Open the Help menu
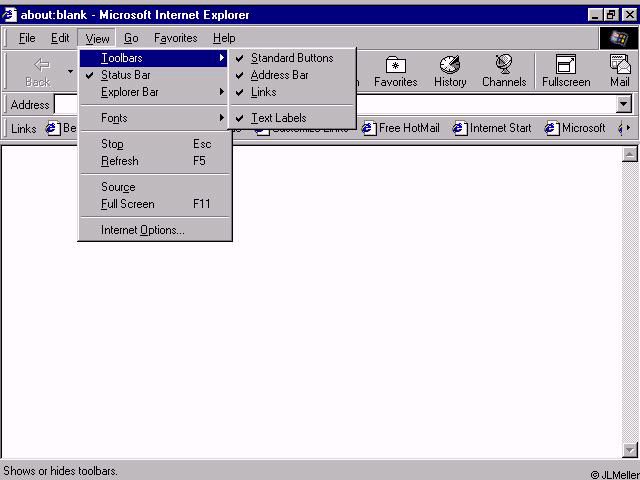 click(x=224, y=38)
